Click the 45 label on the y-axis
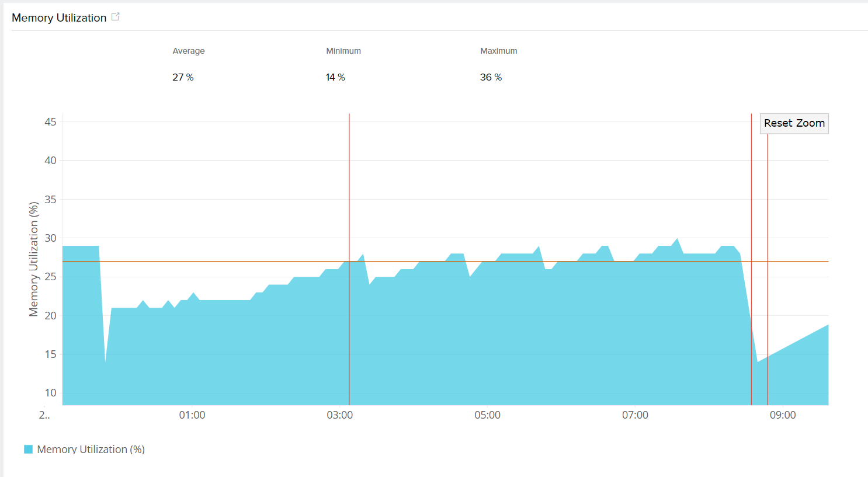Screen dimensions: 868x477 (x=51, y=122)
